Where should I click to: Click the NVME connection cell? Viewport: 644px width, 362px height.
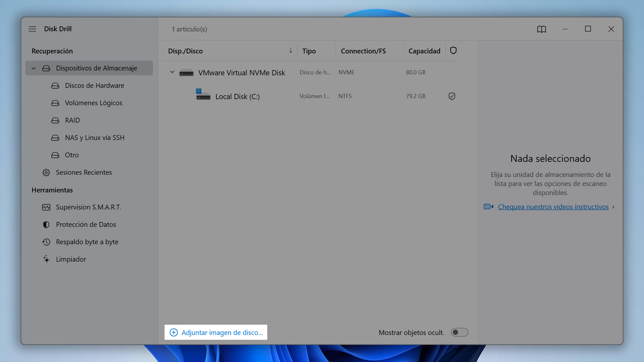coord(346,72)
